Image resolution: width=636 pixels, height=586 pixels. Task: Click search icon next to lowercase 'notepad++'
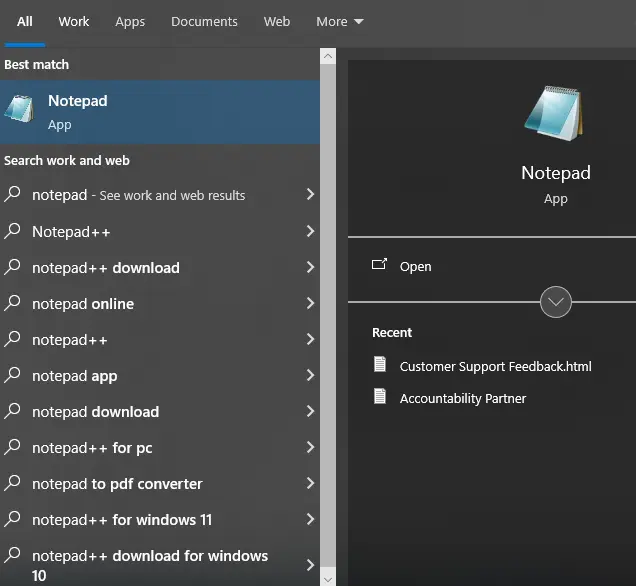[12, 339]
